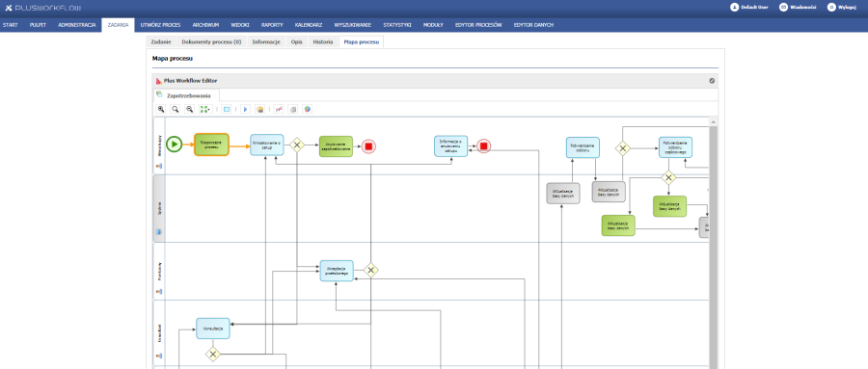This screenshot has height=369, width=868.
Task: Open the Historia tab
Action: coord(323,42)
